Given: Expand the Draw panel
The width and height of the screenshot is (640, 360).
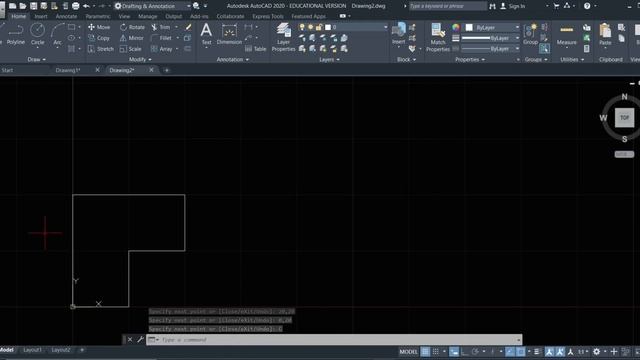Looking at the screenshot, I should click(x=36, y=60).
